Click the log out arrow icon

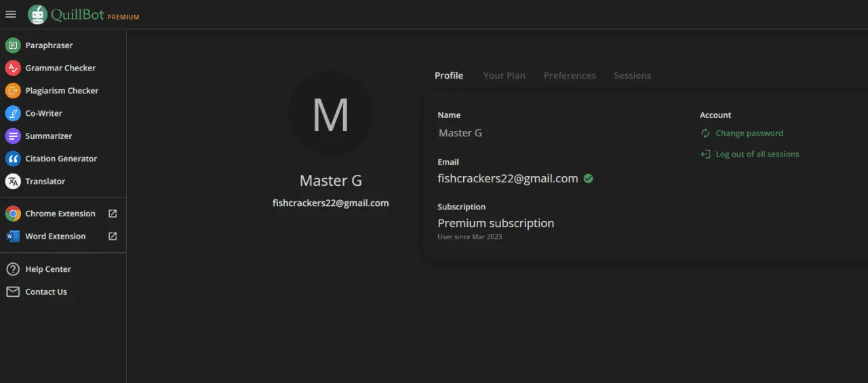pos(705,155)
